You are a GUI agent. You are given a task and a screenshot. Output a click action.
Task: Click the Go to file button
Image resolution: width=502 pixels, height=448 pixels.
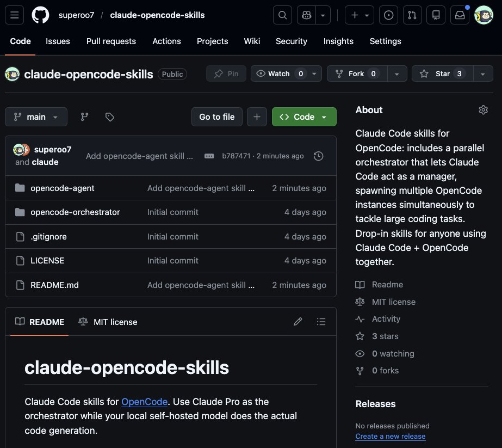[x=217, y=117]
